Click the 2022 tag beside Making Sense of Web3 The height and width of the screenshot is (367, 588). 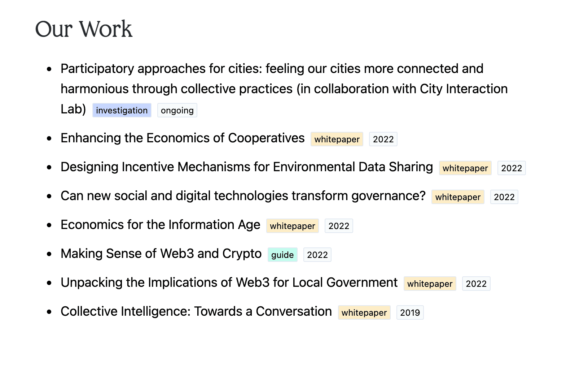(x=317, y=255)
